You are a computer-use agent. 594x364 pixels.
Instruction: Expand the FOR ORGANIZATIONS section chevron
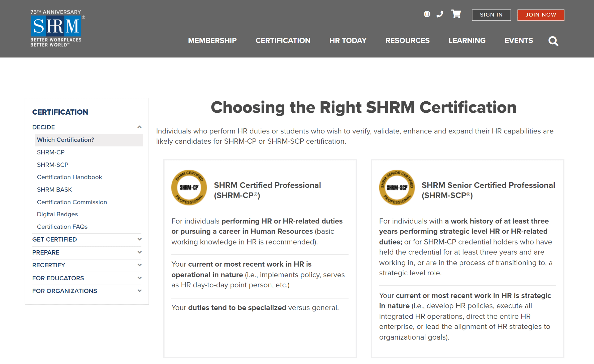(140, 290)
